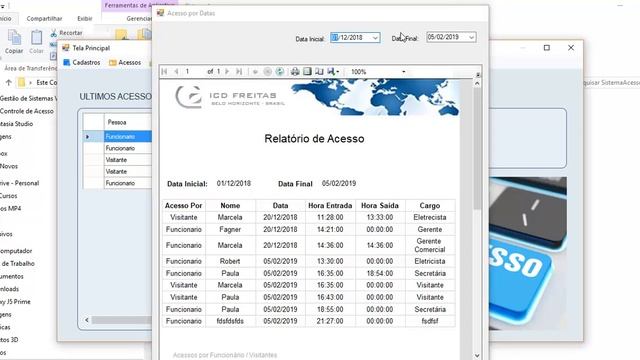The width and height of the screenshot is (640, 360).
Task: Click ICD Freitas logo in report header
Action: [230, 97]
